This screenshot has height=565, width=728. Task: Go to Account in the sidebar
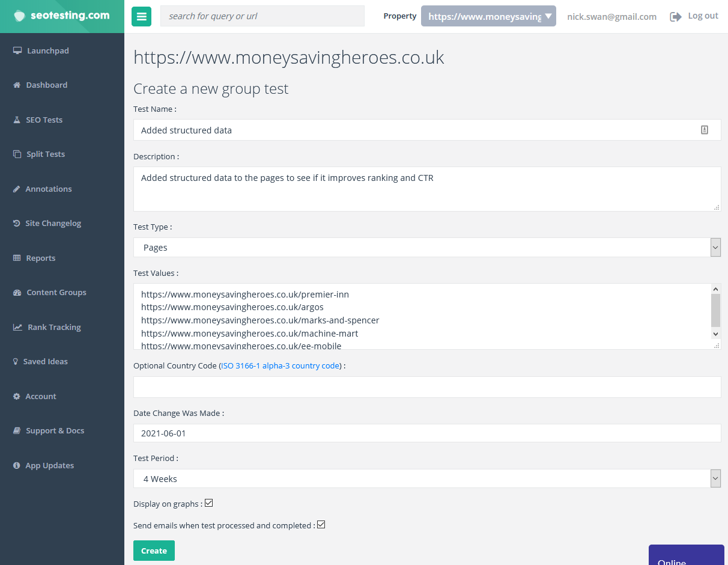pos(41,396)
